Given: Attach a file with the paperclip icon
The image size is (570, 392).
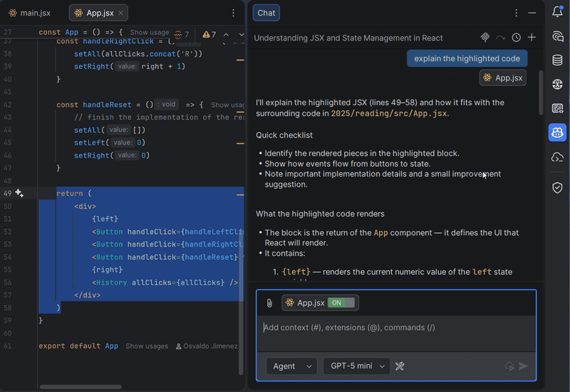Looking at the screenshot, I should (269, 303).
